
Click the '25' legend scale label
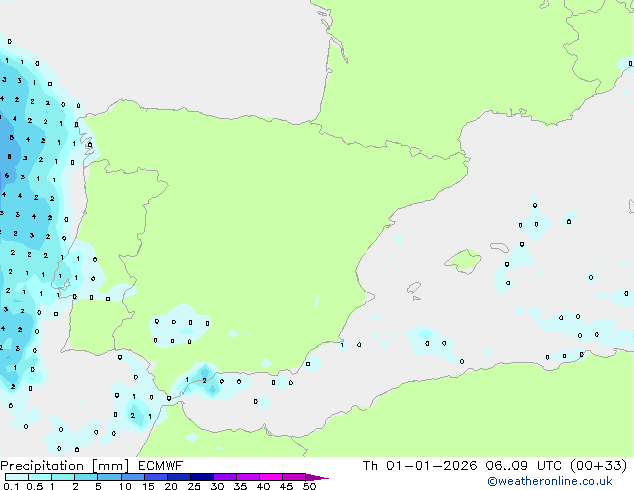194,486
